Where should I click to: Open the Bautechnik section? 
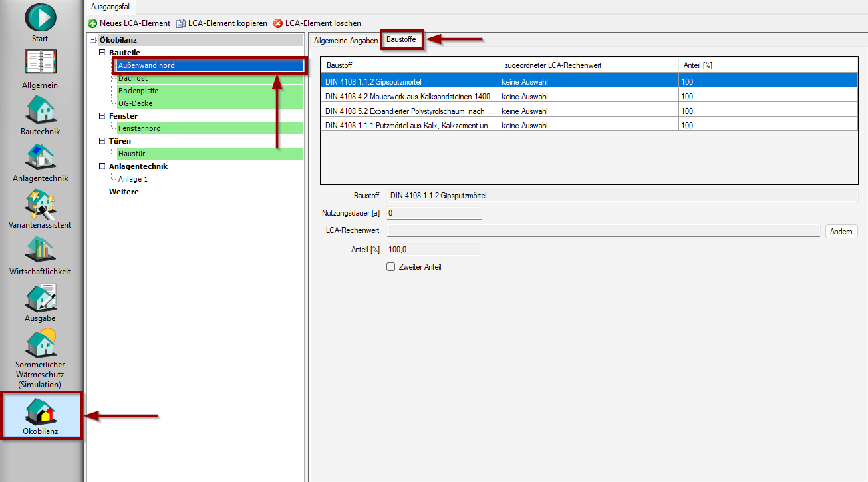tap(40, 111)
